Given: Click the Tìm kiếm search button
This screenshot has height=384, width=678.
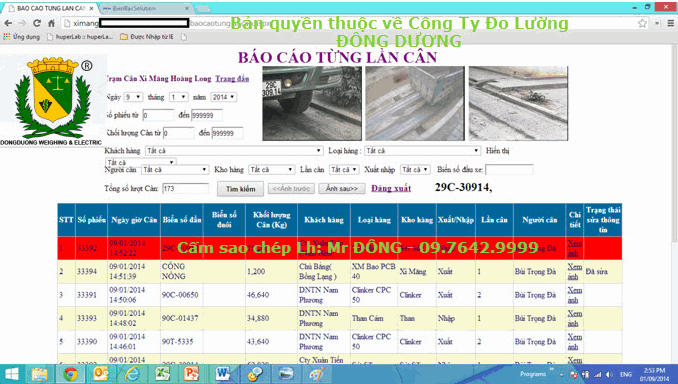Looking at the screenshot, I should pyautogui.click(x=240, y=189).
